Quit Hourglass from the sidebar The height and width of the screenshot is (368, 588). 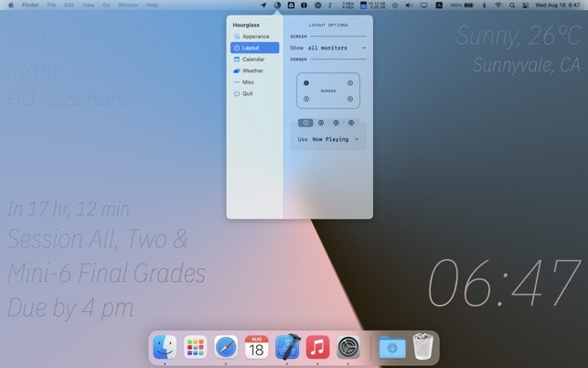[254, 93]
